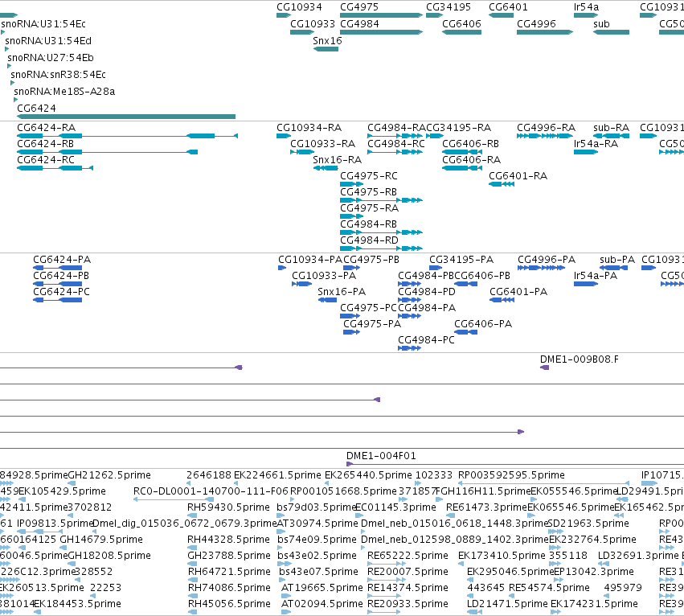Click the CG4984 gene label in top track
Viewport: 684px width, 616px height.
pyautogui.click(x=359, y=23)
